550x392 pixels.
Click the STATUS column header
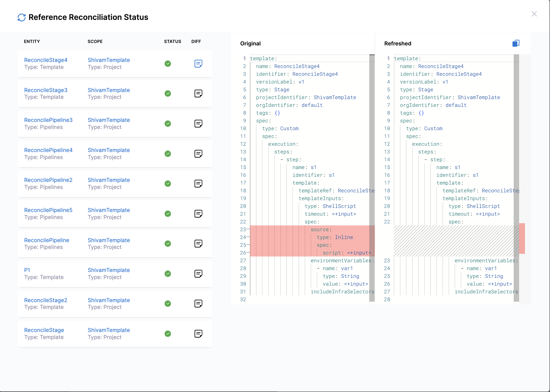pyautogui.click(x=172, y=42)
